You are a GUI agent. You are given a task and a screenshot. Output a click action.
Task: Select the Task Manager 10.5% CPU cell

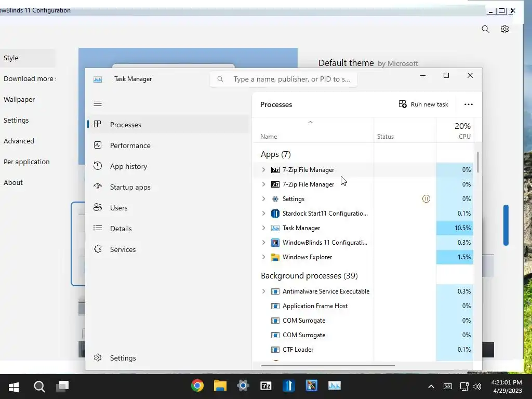(455, 228)
